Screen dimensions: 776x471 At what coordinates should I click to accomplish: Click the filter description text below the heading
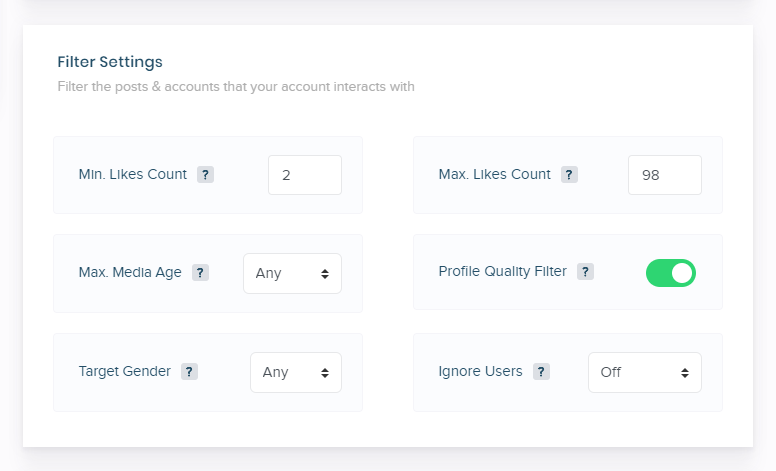(236, 87)
